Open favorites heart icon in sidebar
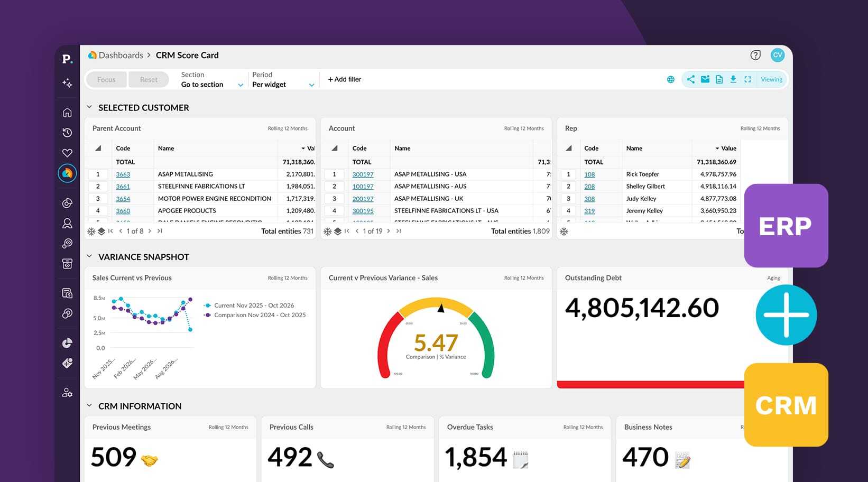 [67, 153]
